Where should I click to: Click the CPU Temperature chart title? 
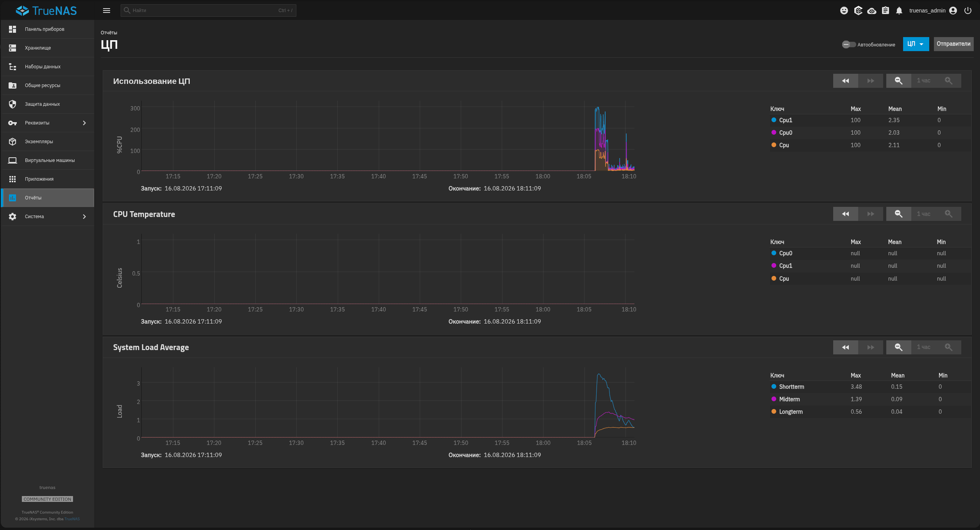tap(144, 214)
